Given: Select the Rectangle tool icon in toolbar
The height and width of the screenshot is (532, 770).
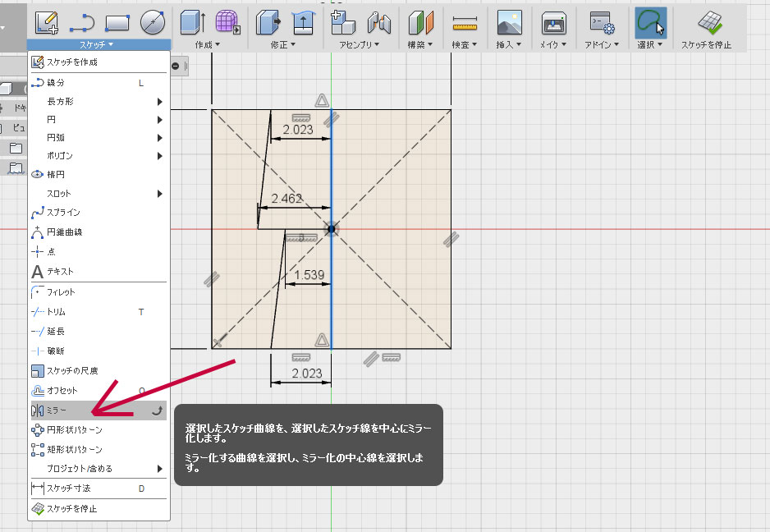Looking at the screenshot, I should 117,22.
